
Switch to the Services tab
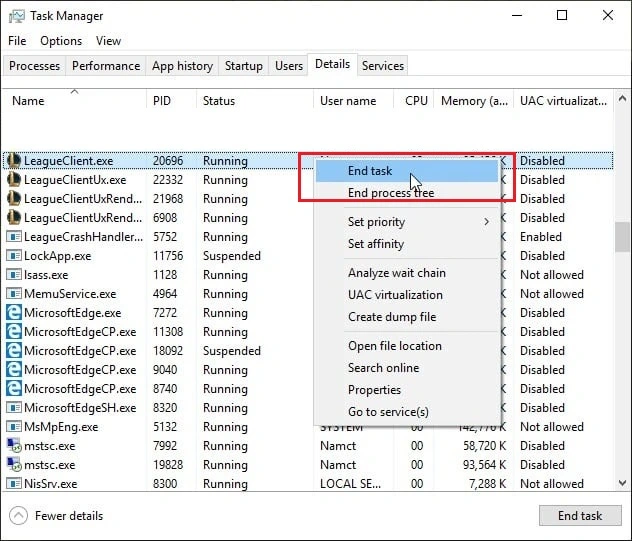pyautogui.click(x=383, y=66)
